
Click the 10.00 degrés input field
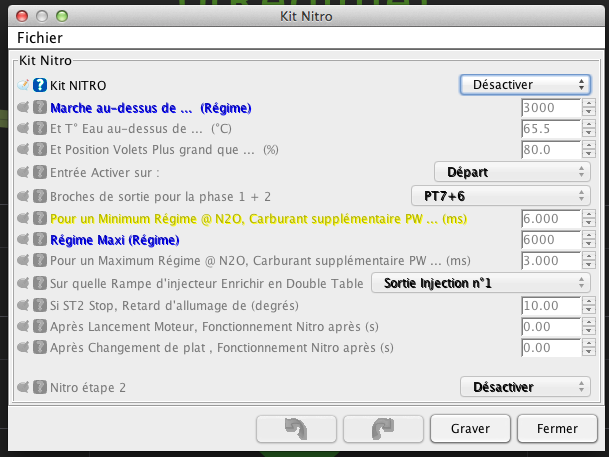tap(551, 306)
